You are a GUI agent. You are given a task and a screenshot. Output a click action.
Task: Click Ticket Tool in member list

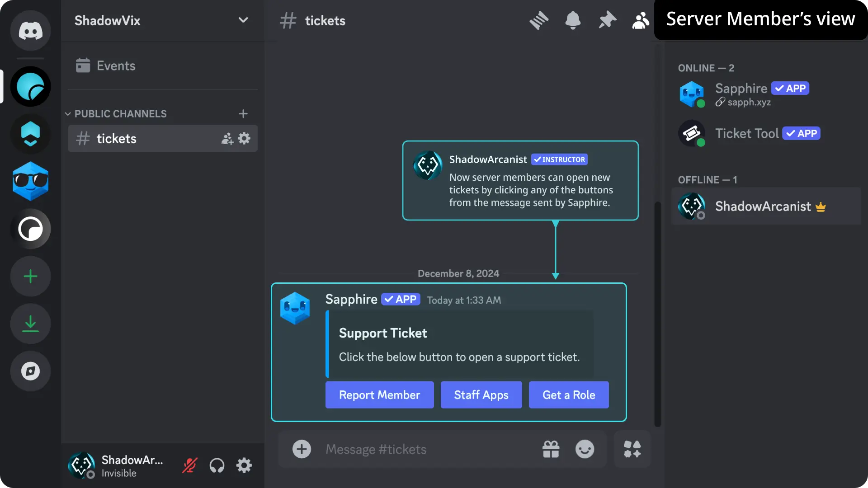766,133
